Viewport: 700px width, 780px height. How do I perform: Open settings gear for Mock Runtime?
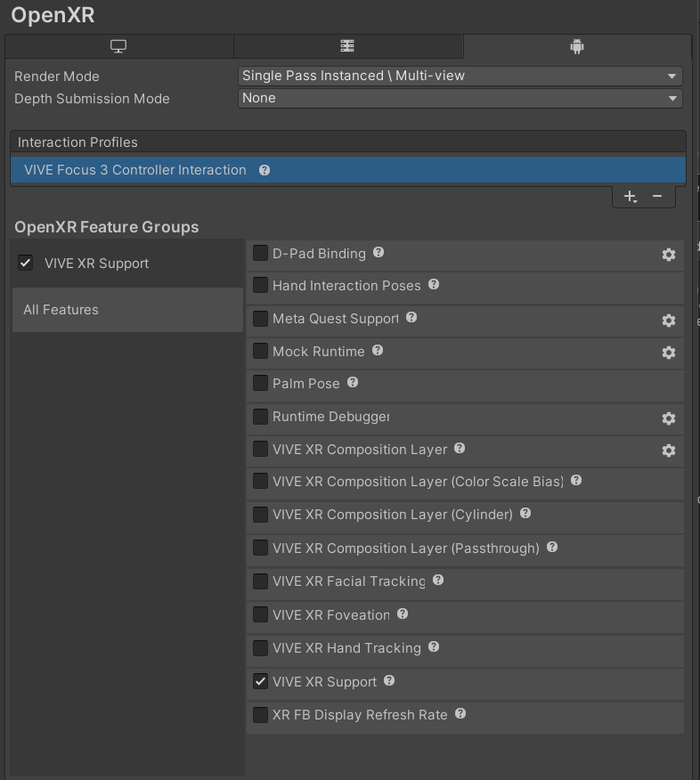tap(669, 353)
